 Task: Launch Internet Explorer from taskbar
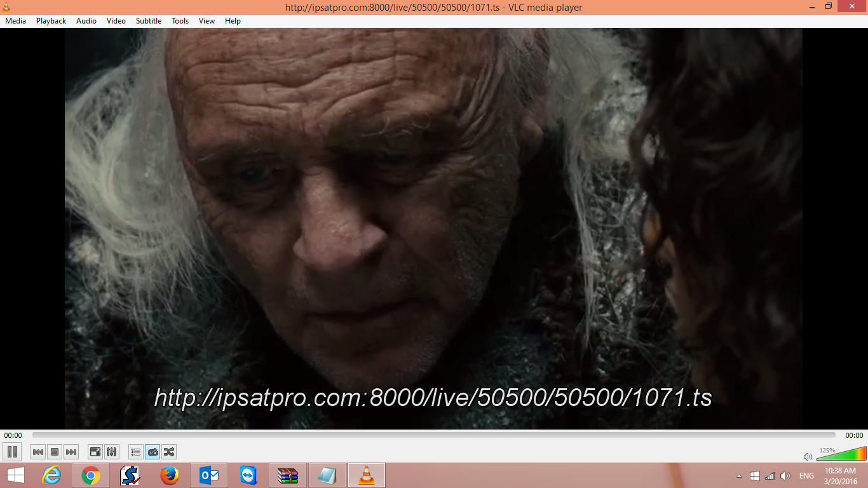(x=51, y=475)
